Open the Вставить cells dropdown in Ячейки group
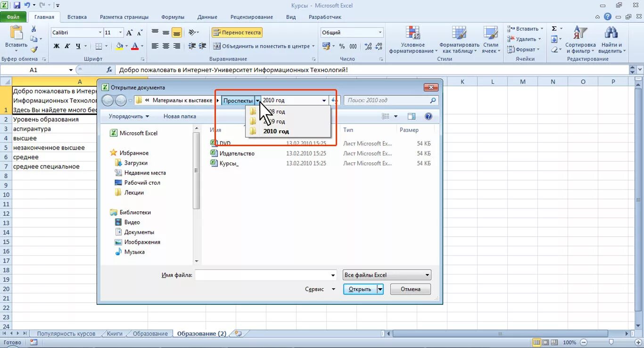 click(x=525, y=29)
